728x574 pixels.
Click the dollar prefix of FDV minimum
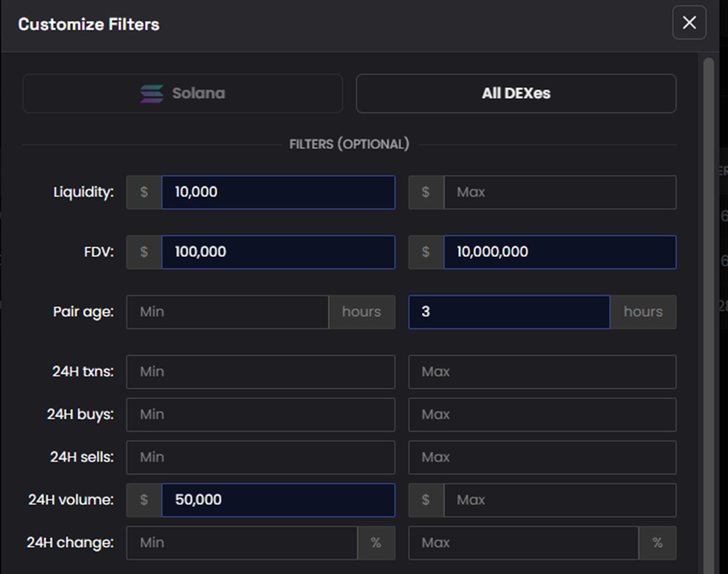(x=144, y=252)
